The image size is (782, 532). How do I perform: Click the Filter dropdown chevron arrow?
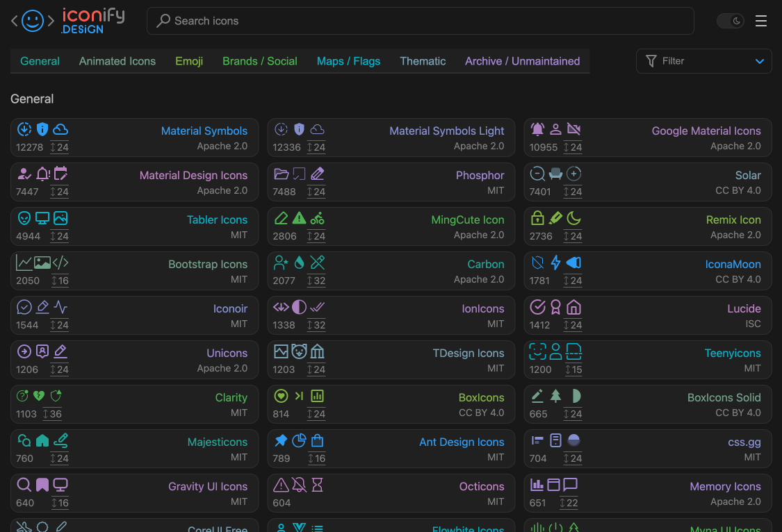(x=759, y=61)
